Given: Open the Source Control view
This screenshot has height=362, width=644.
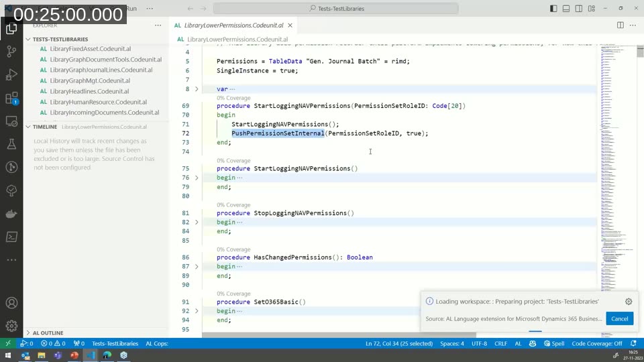Looking at the screenshot, I should click(11, 52).
